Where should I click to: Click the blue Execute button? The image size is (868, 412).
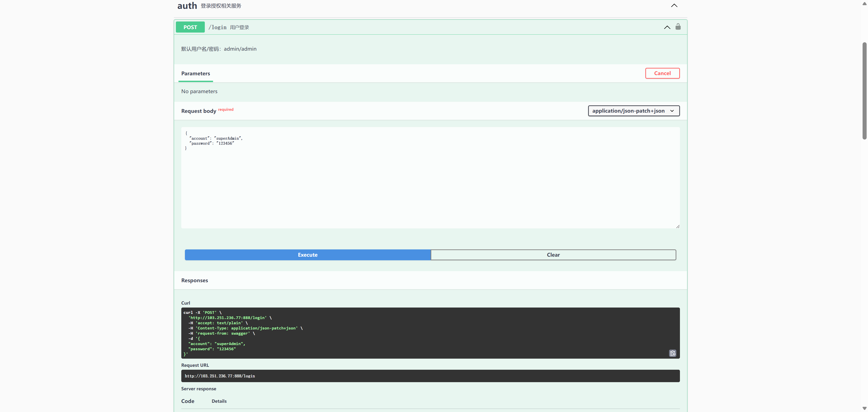[308, 255]
